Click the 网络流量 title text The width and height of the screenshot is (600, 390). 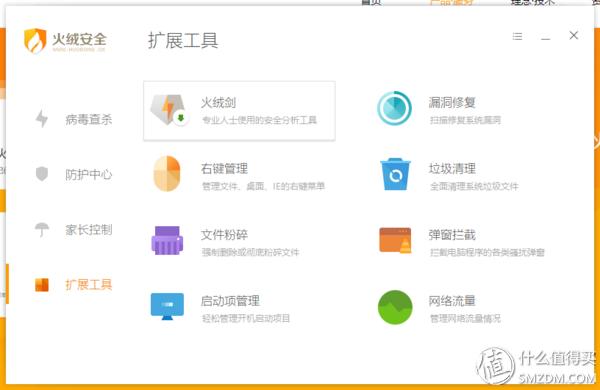tap(452, 301)
